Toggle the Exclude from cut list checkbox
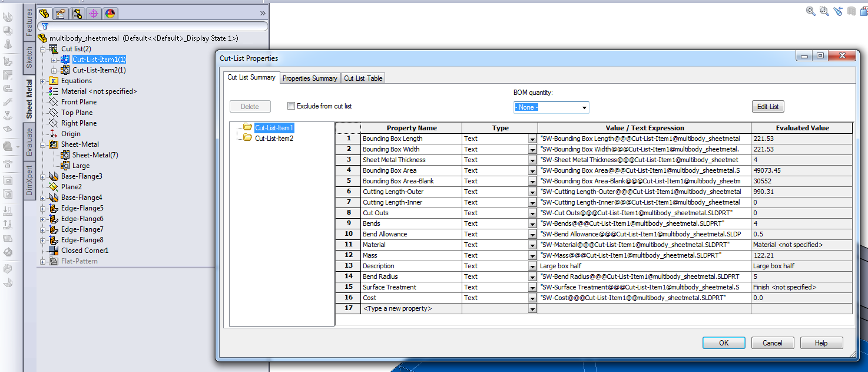 [x=291, y=106]
